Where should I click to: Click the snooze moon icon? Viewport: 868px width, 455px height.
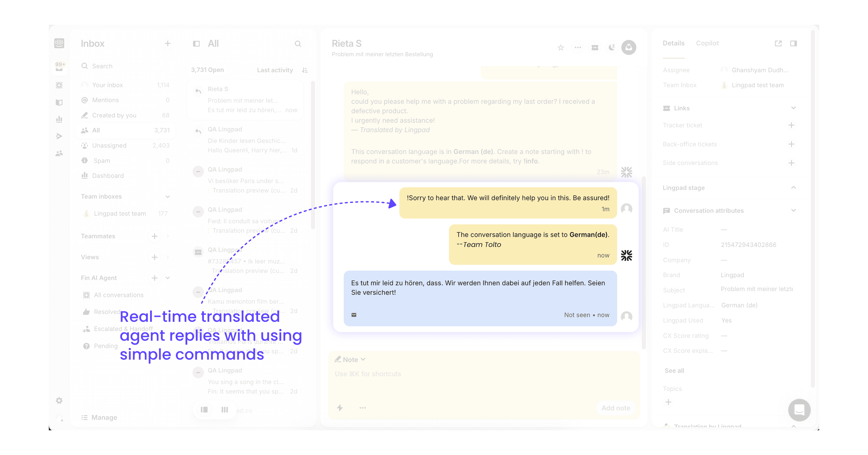[612, 48]
